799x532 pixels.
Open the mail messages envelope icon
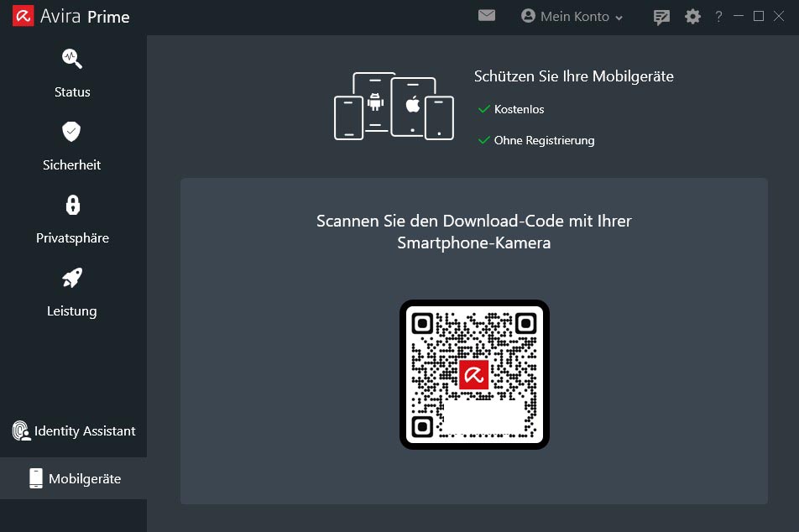[487, 16]
